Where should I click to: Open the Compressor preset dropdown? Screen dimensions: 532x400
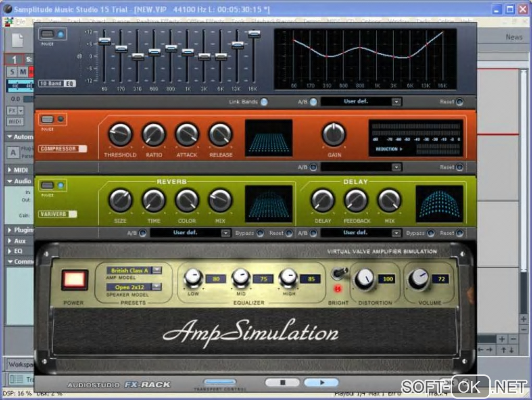pos(396,167)
